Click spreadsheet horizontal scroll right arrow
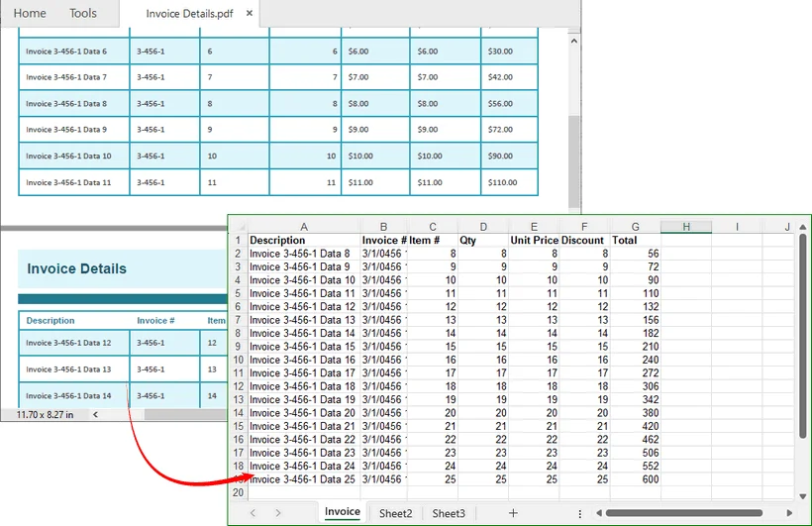This screenshot has height=526, width=812. [789, 513]
